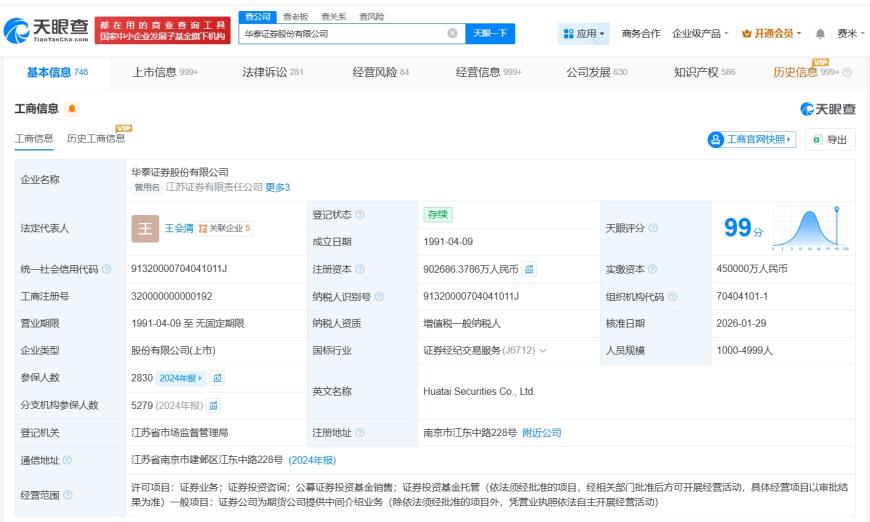Expand the 国标行业 J6712 chevron
The height and width of the screenshot is (522, 870).
543,351
